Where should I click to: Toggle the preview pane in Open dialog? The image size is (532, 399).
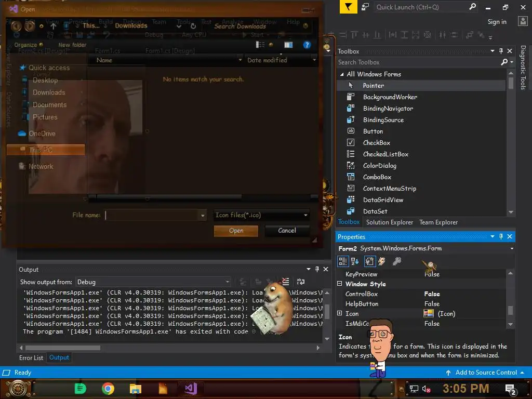point(288,45)
